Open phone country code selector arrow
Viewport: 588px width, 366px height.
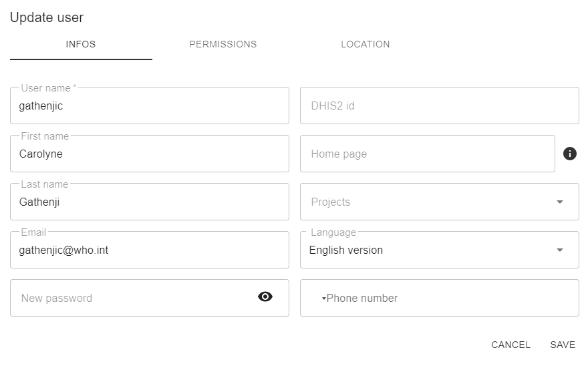[323, 299]
